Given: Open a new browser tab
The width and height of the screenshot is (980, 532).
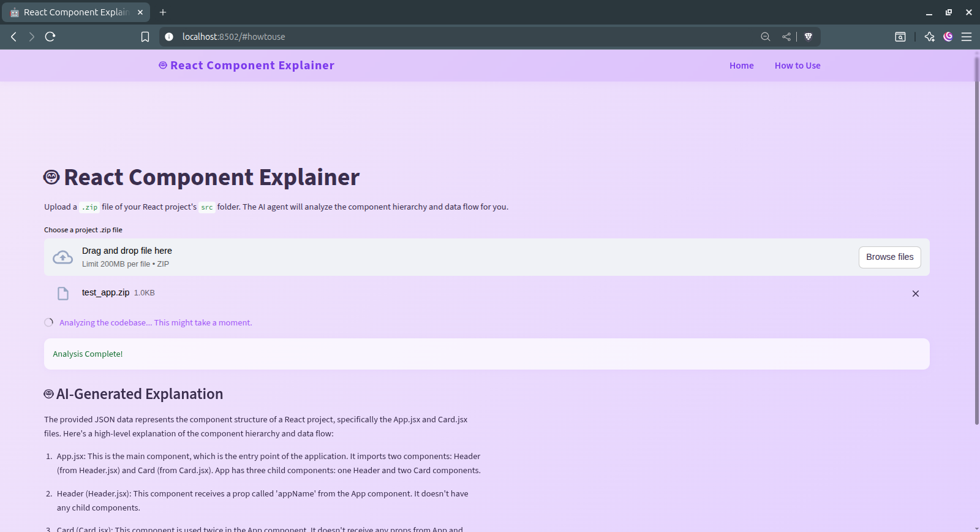Looking at the screenshot, I should [163, 12].
